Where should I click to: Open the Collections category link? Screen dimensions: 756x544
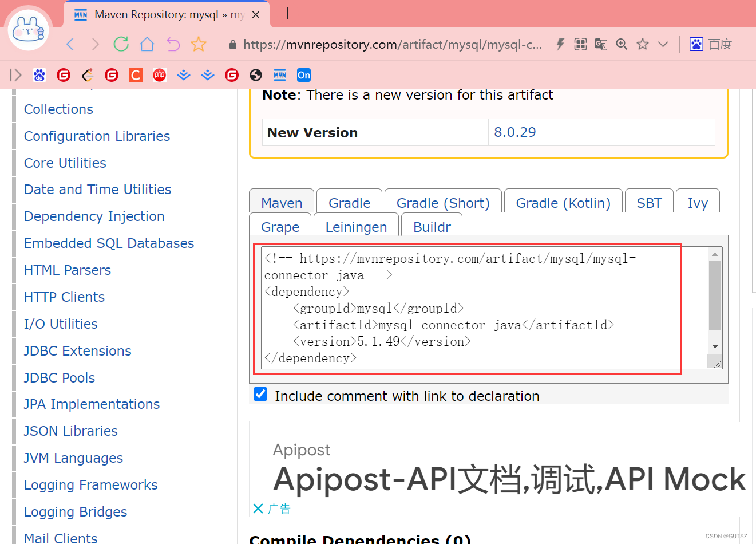(58, 109)
